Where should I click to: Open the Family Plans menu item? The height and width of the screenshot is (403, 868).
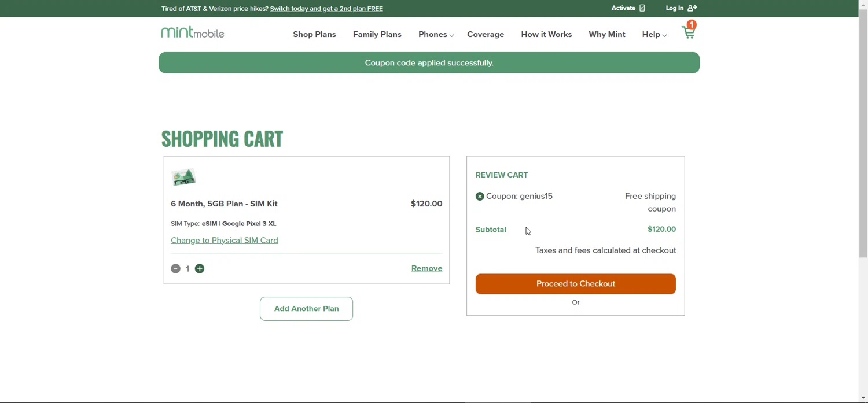pos(377,35)
